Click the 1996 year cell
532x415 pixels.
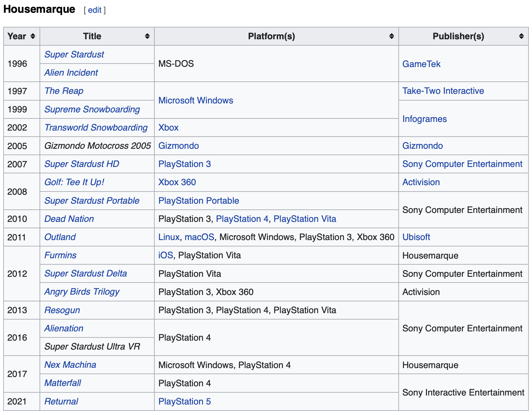(22, 64)
